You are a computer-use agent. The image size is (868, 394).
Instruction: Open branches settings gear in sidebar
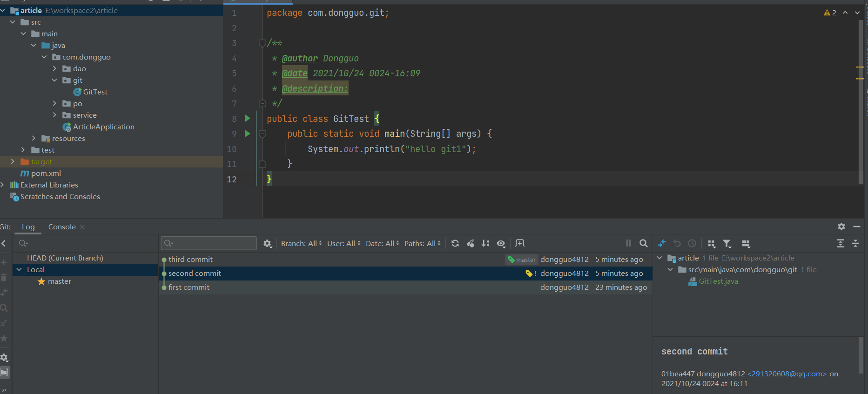[4, 357]
